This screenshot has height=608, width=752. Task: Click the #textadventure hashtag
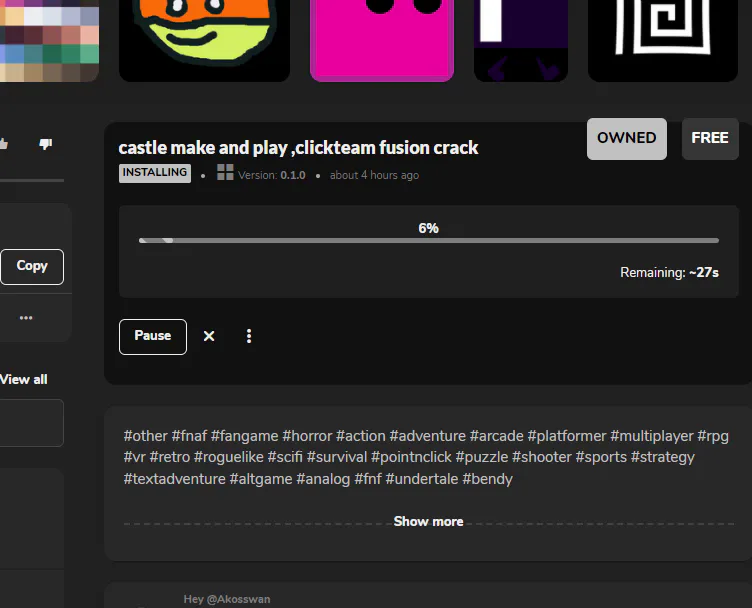click(175, 479)
